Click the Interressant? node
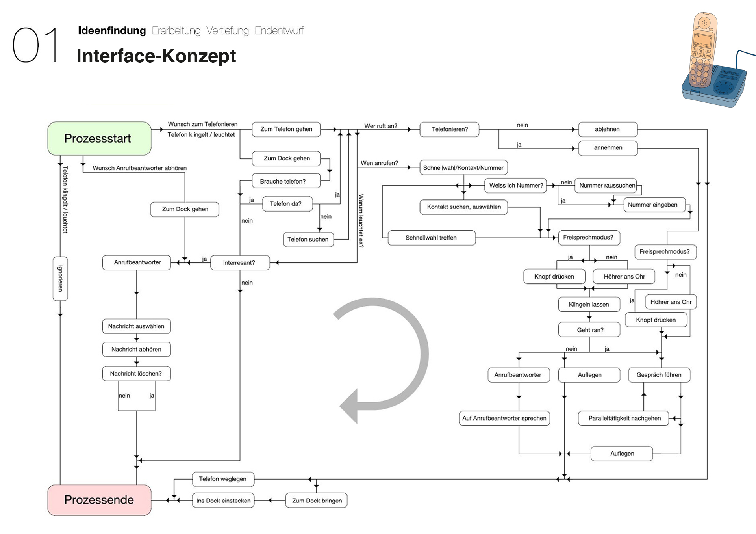The image size is (756, 534). 240,262
